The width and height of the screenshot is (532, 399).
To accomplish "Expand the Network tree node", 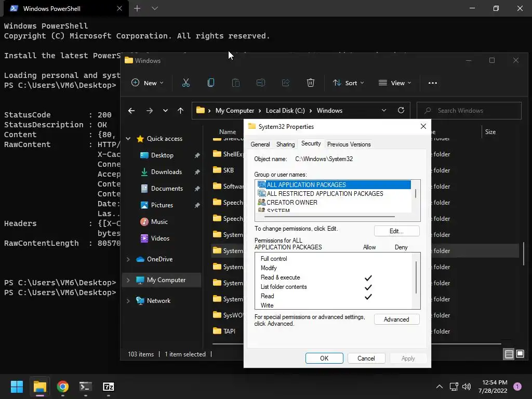I will [x=128, y=301].
